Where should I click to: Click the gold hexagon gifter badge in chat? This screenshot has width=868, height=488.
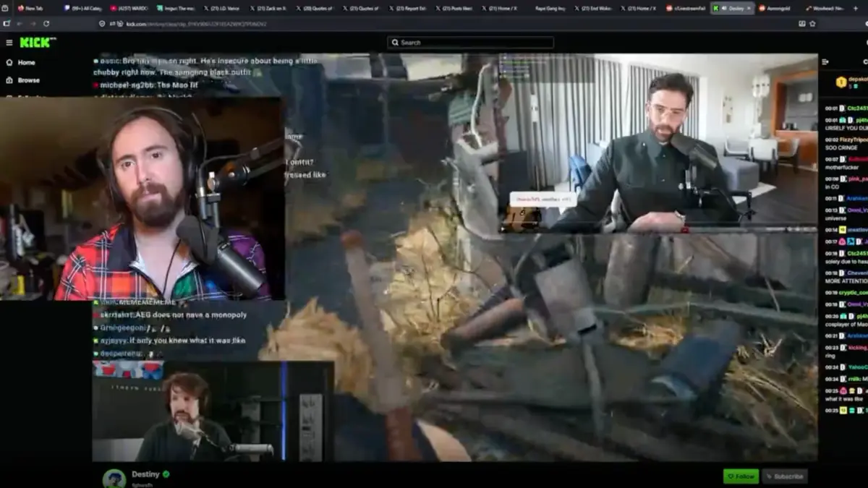841,82
